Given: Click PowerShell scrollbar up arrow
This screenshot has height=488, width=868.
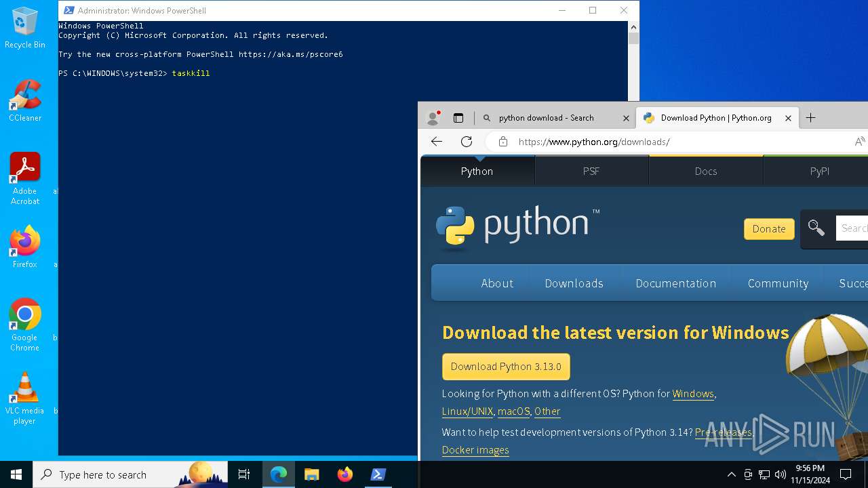Looking at the screenshot, I should point(633,27).
